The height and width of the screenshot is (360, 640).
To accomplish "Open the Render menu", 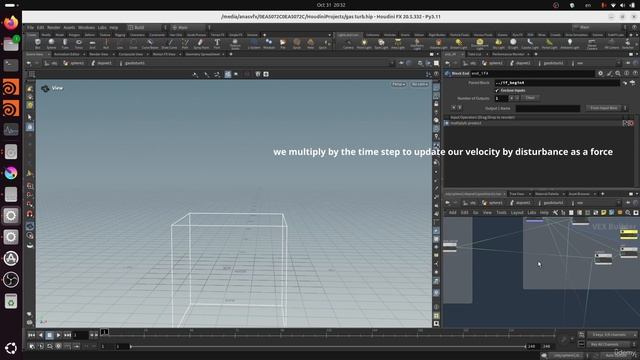I will point(53,27).
